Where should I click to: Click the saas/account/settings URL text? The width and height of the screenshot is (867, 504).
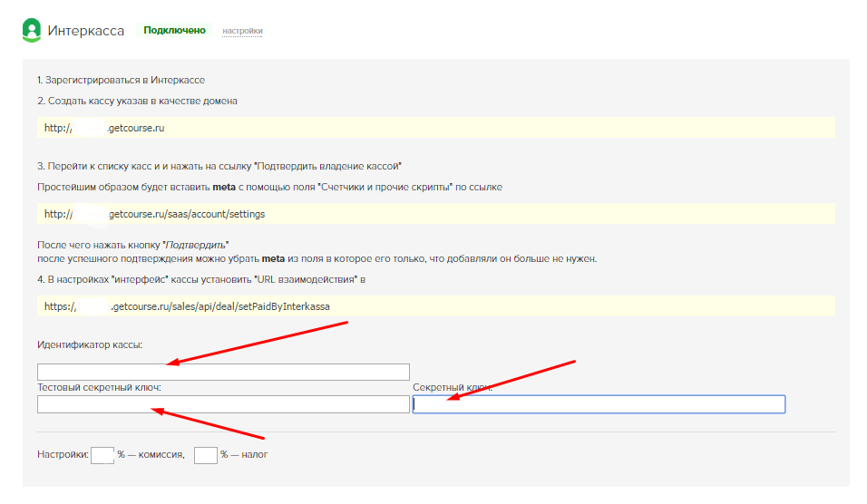click(x=155, y=214)
